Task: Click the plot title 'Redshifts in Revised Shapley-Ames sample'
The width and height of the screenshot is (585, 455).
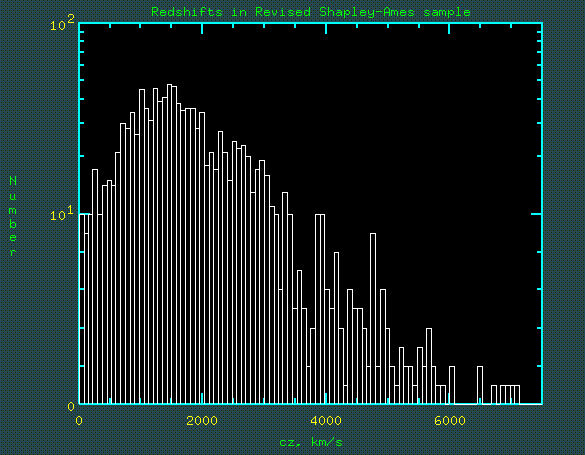Action: (x=311, y=12)
